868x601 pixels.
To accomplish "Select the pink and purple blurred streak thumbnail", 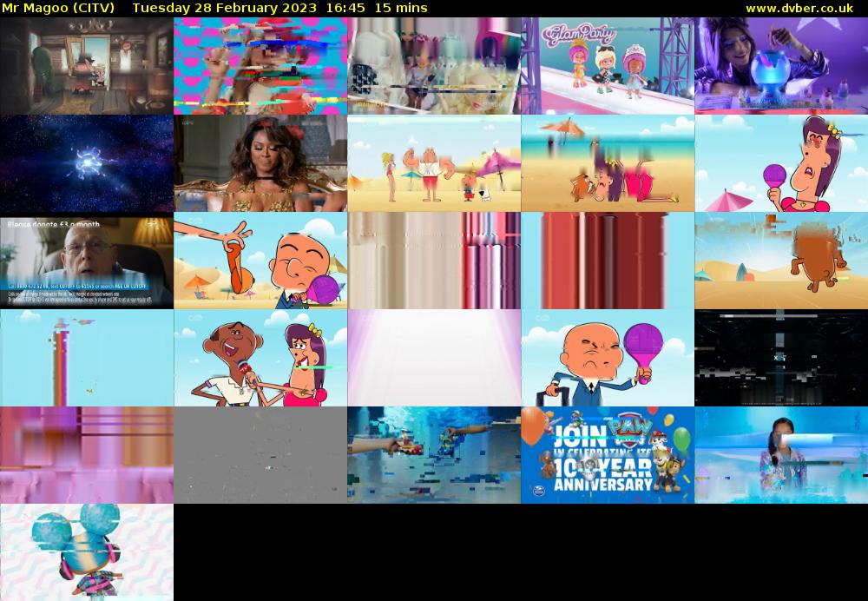I will 87,455.
